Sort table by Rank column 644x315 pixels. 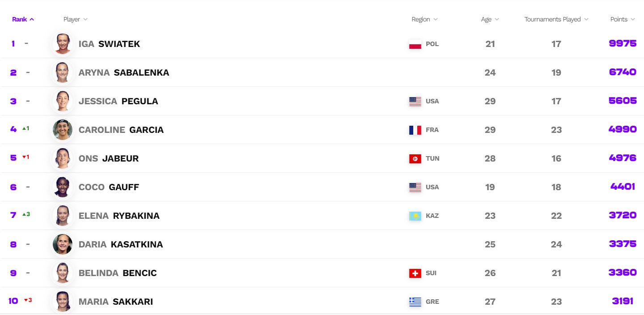point(23,19)
